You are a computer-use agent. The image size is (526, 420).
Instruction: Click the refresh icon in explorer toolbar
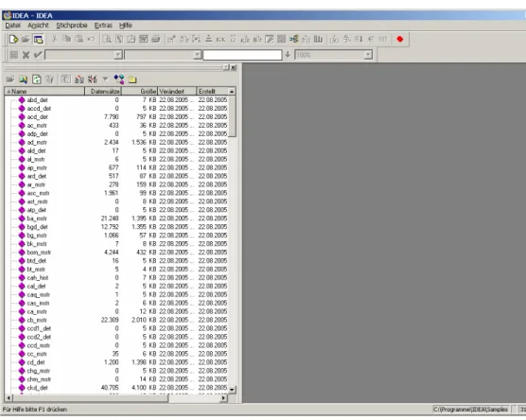(x=36, y=79)
